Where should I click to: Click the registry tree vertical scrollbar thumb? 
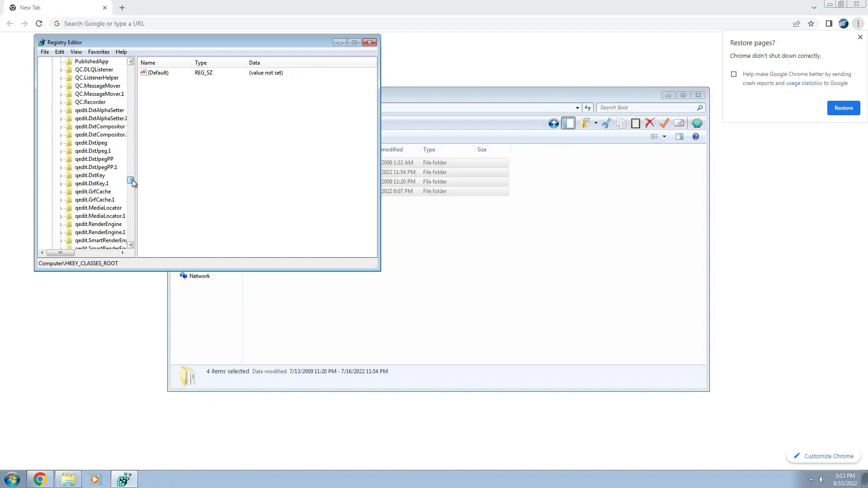point(130,180)
